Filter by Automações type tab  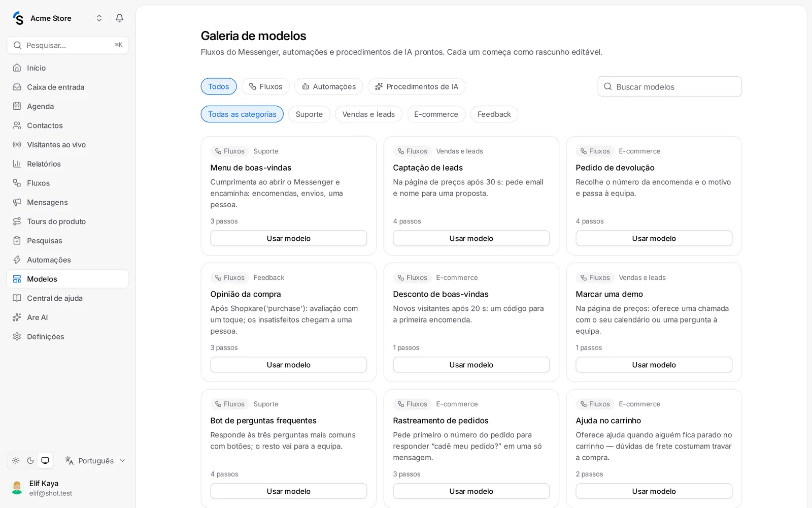coord(328,86)
